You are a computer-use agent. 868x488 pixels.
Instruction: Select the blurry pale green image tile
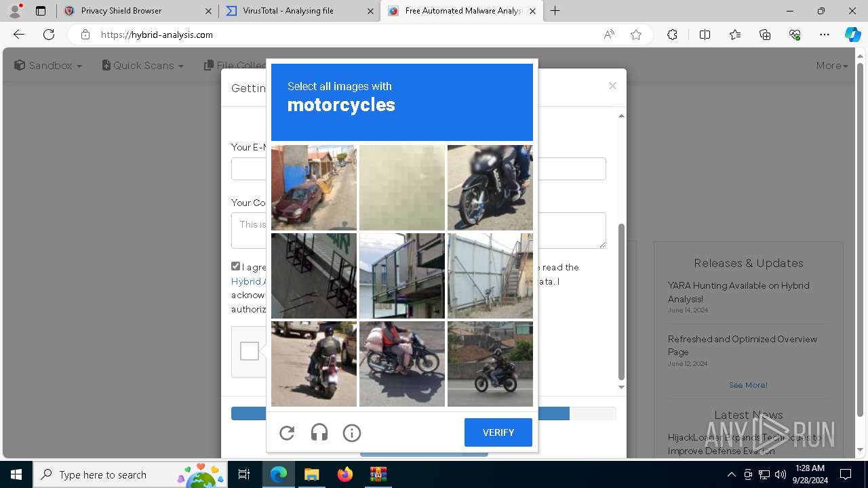(x=402, y=188)
